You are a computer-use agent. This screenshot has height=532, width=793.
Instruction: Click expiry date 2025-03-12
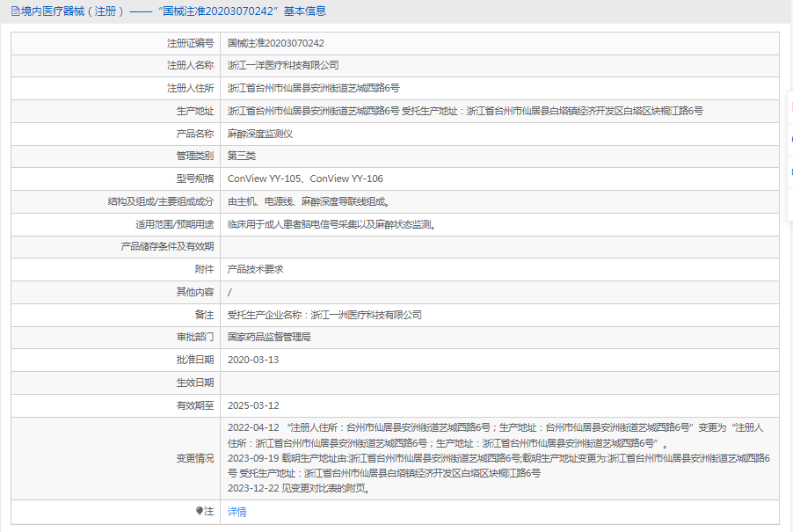(x=253, y=405)
